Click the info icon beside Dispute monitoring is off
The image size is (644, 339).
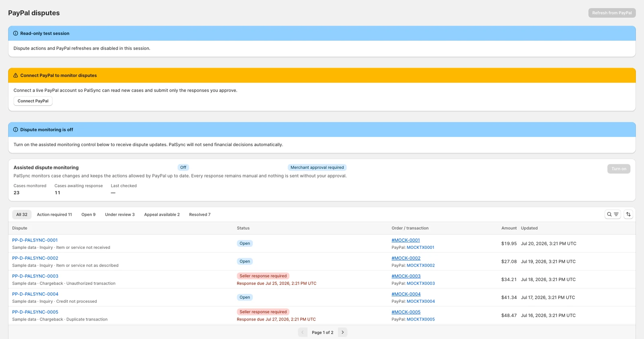16,130
